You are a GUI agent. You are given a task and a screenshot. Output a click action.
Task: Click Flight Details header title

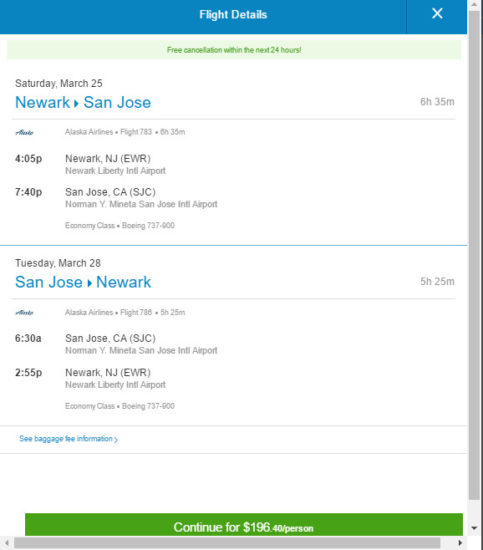tap(233, 14)
